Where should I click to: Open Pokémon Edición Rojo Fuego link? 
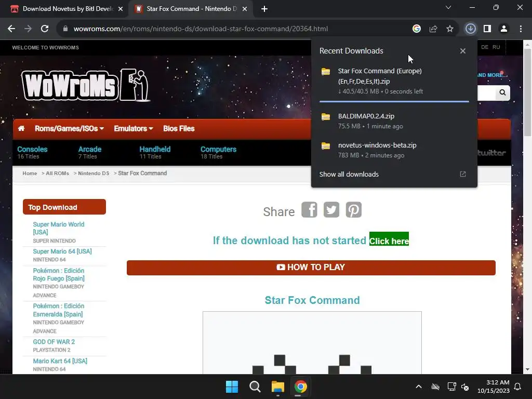click(59, 274)
